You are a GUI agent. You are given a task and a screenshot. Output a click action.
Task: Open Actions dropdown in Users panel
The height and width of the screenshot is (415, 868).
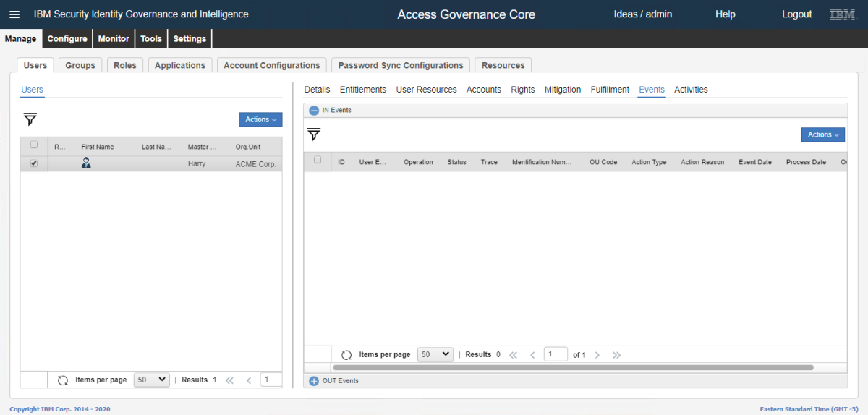coord(260,119)
